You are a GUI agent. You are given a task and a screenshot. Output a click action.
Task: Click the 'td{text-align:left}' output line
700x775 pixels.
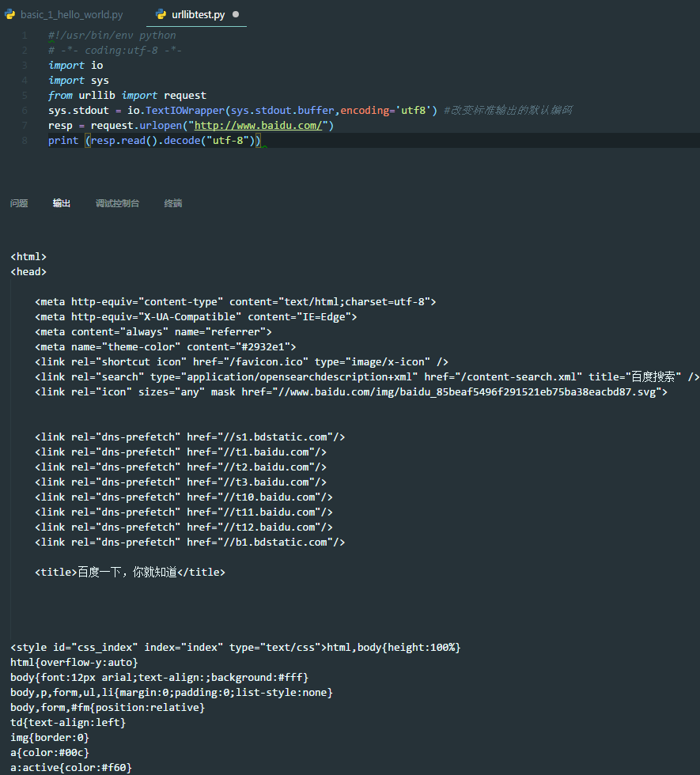68,723
